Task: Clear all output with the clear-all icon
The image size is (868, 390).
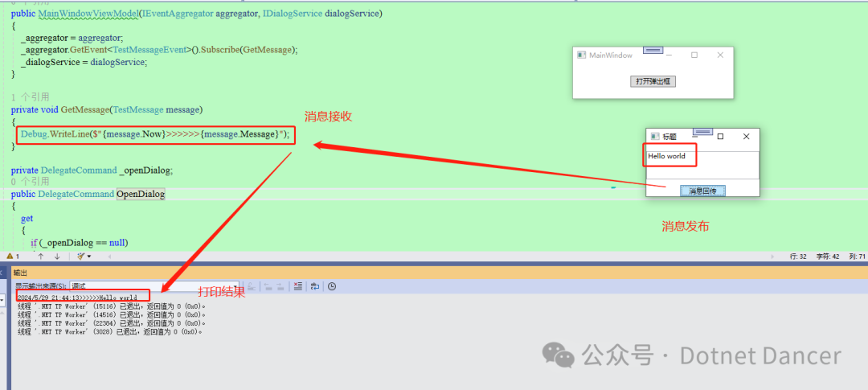Action: (298, 286)
